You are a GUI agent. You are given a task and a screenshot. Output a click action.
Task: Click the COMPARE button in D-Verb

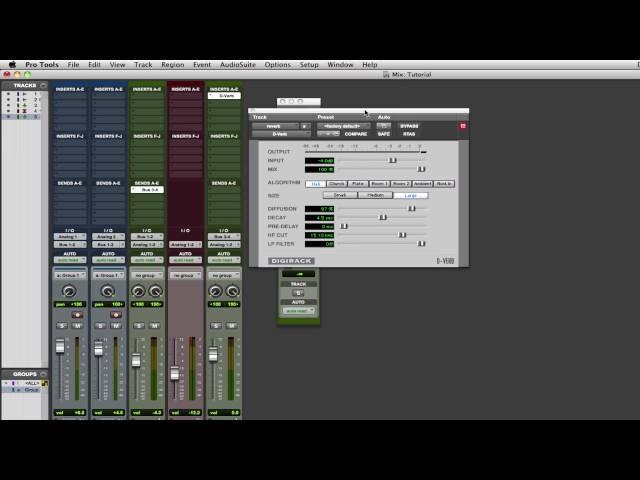click(x=356, y=134)
